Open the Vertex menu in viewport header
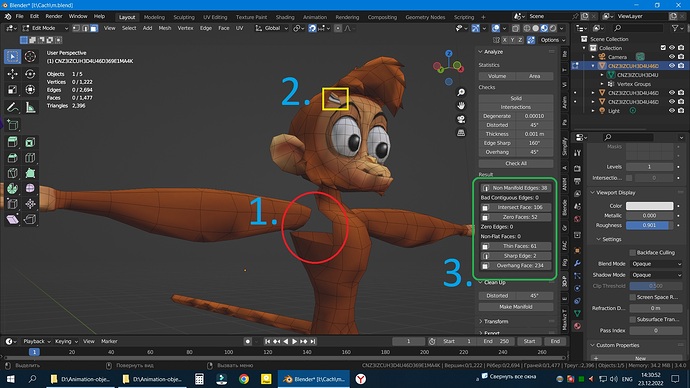The height and width of the screenshot is (388, 690). tap(185, 28)
